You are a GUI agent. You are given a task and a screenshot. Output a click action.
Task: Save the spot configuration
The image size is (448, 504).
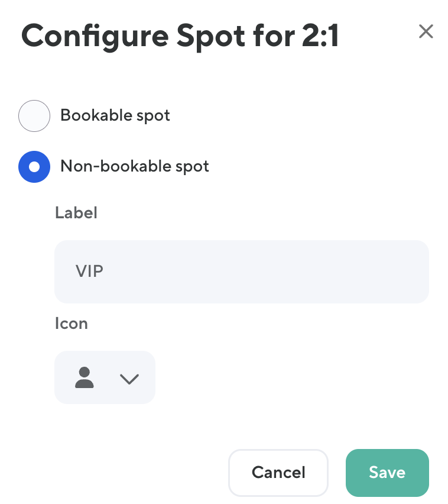coord(387,472)
